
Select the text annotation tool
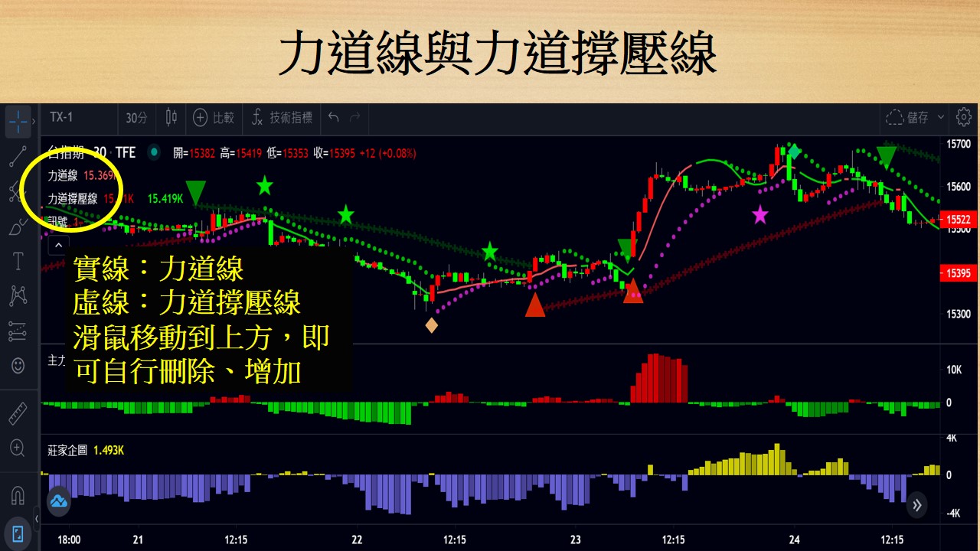18,261
